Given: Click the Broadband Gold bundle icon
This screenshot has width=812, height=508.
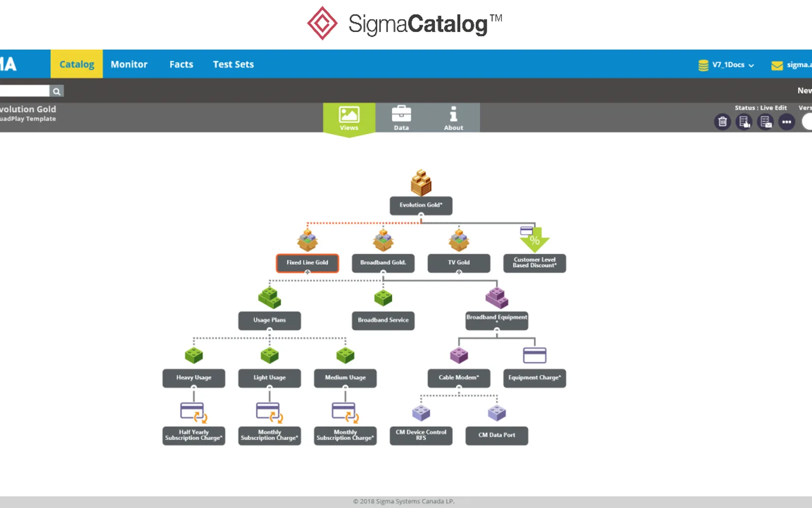Looking at the screenshot, I should 383,240.
